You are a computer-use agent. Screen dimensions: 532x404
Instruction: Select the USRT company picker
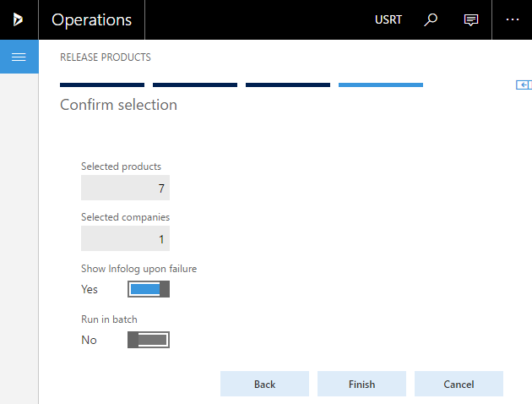tap(388, 19)
